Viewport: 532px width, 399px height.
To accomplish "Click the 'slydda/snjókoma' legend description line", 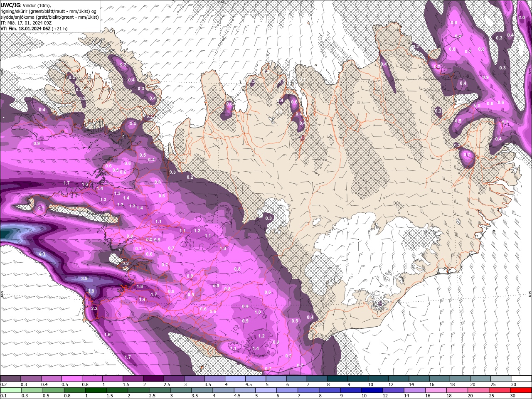I will point(49,17).
